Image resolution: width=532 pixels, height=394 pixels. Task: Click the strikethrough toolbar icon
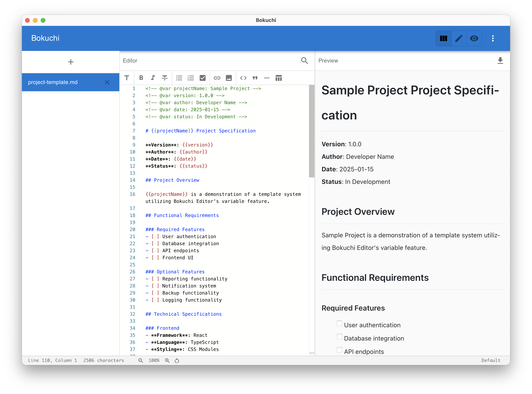coord(164,78)
